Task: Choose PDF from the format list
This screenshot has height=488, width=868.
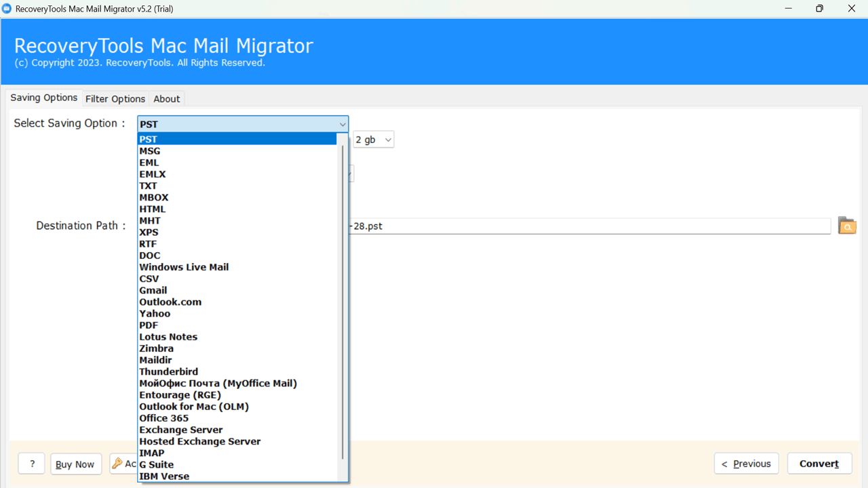Action: pyautogui.click(x=237, y=325)
